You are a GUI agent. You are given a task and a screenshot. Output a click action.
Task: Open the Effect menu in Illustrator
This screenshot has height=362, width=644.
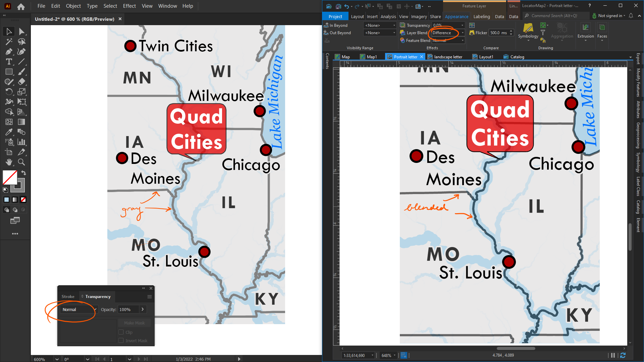pos(129,6)
